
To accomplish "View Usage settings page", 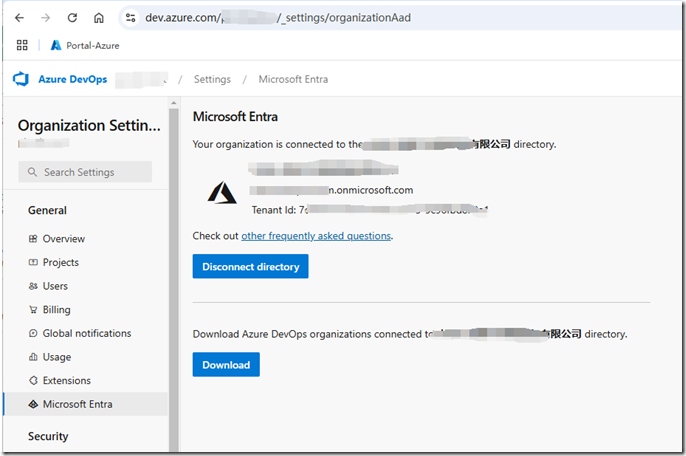I will (56, 357).
